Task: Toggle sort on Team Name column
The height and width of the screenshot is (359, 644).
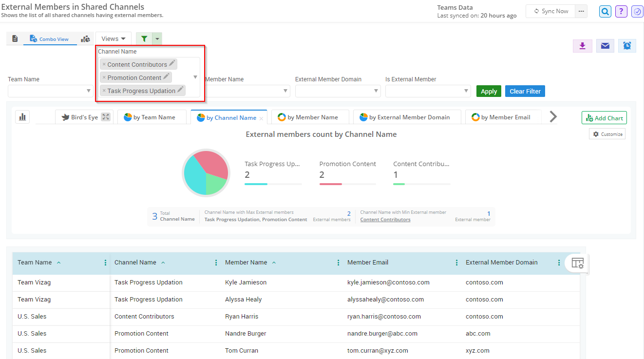Action: [x=59, y=263]
